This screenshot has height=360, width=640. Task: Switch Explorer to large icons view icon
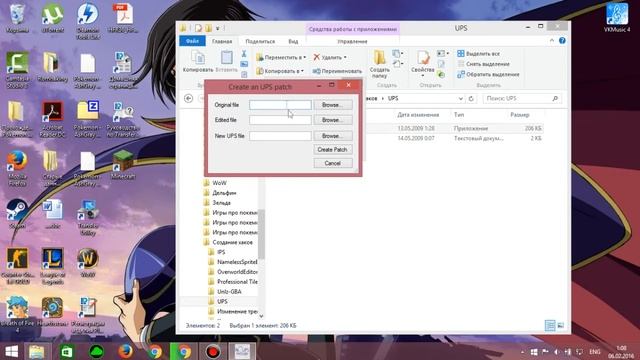[560, 325]
